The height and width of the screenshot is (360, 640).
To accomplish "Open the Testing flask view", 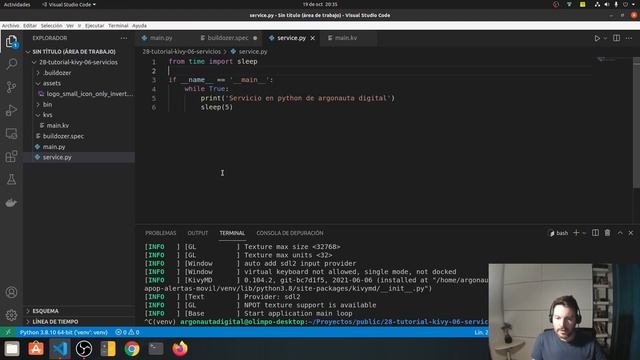I will (x=11, y=179).
